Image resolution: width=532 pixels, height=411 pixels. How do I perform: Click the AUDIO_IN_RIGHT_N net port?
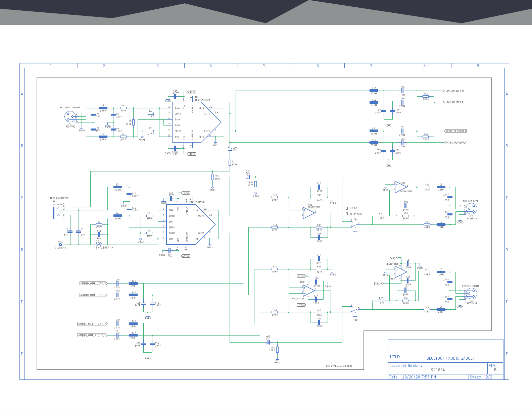(x=456, y=131)
